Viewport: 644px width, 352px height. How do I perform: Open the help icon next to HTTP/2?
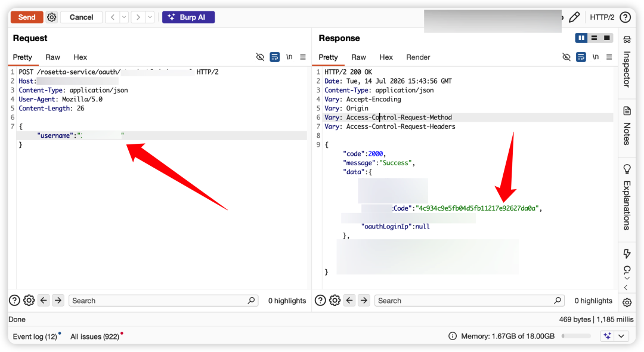coord(625,17)
